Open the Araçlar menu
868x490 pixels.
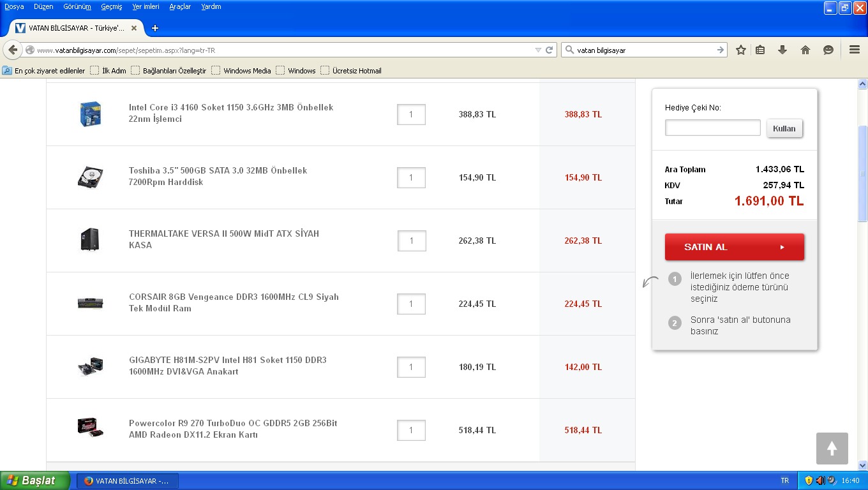pyautogui.click(x=180, y=6)
